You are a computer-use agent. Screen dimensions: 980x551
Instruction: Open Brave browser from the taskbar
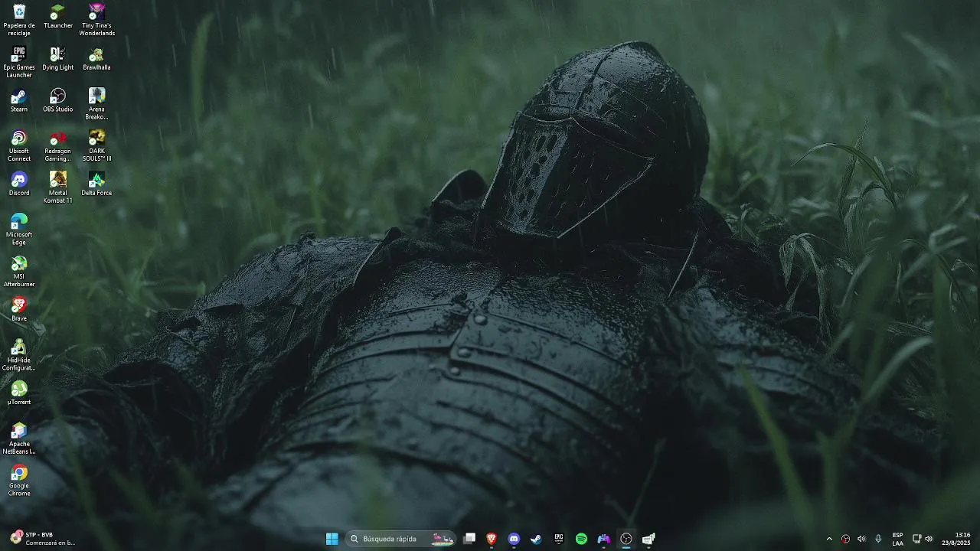tap(492, 539)
